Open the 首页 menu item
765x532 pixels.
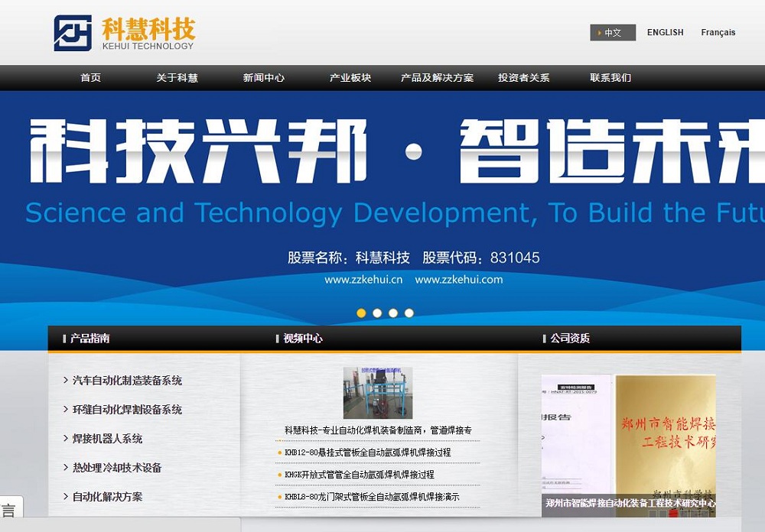pos(91,77)
